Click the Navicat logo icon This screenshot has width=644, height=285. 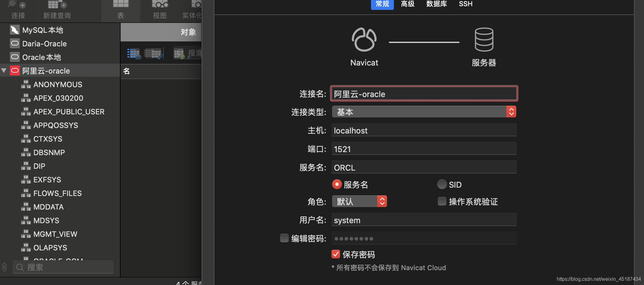coord(364,40)
